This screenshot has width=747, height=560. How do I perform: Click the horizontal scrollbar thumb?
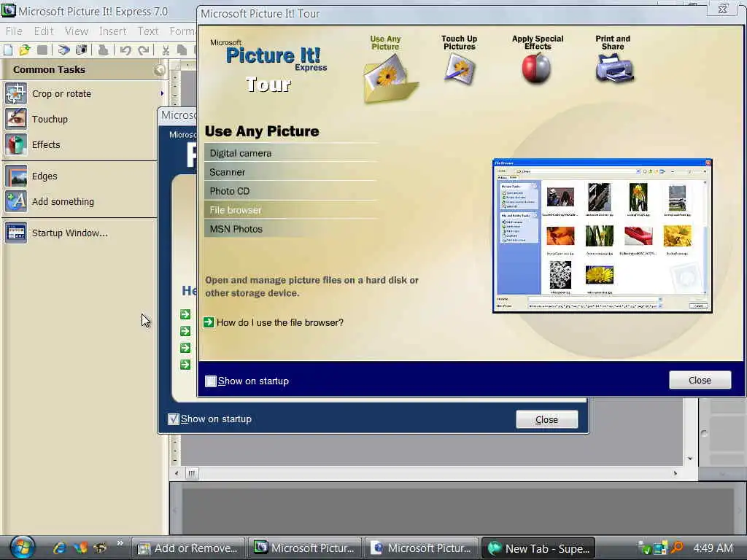pos(192,473)
